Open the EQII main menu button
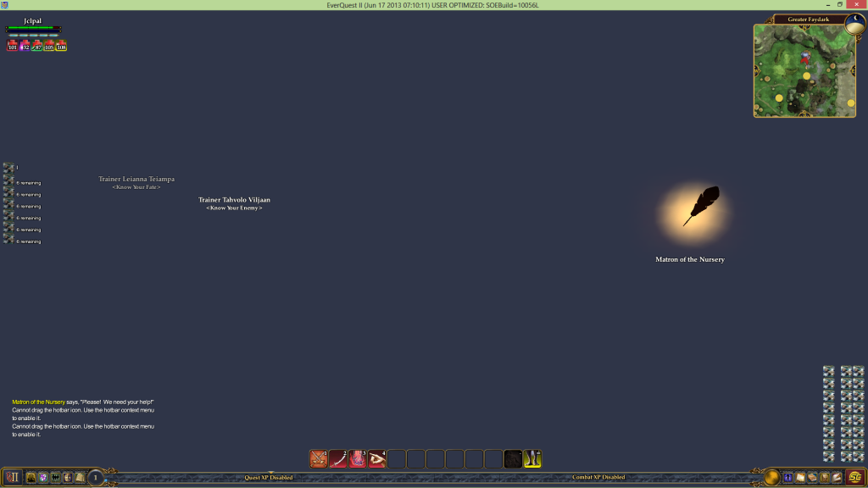 pyautogui.click(x=12, y=478)
